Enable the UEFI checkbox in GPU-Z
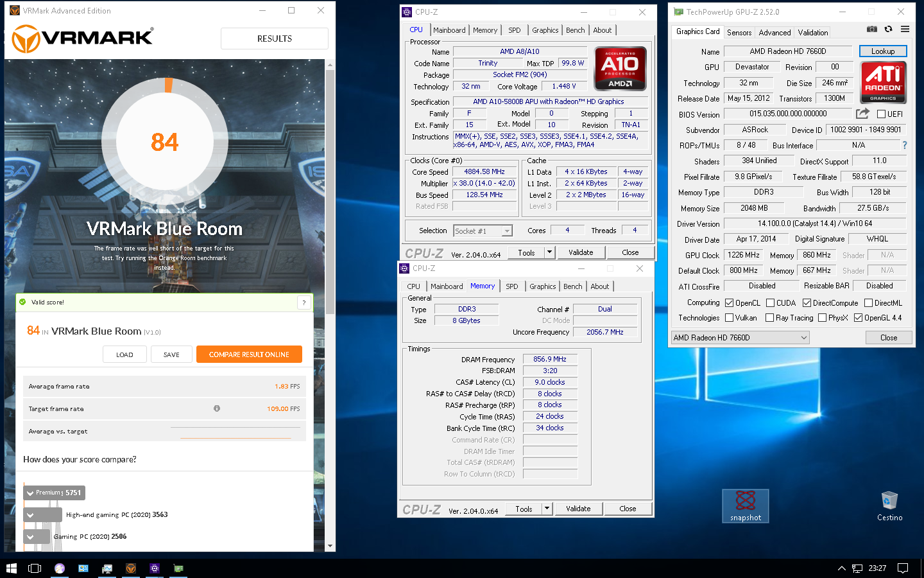The width and height of the screenshot is (924, 578). [882, 114]
